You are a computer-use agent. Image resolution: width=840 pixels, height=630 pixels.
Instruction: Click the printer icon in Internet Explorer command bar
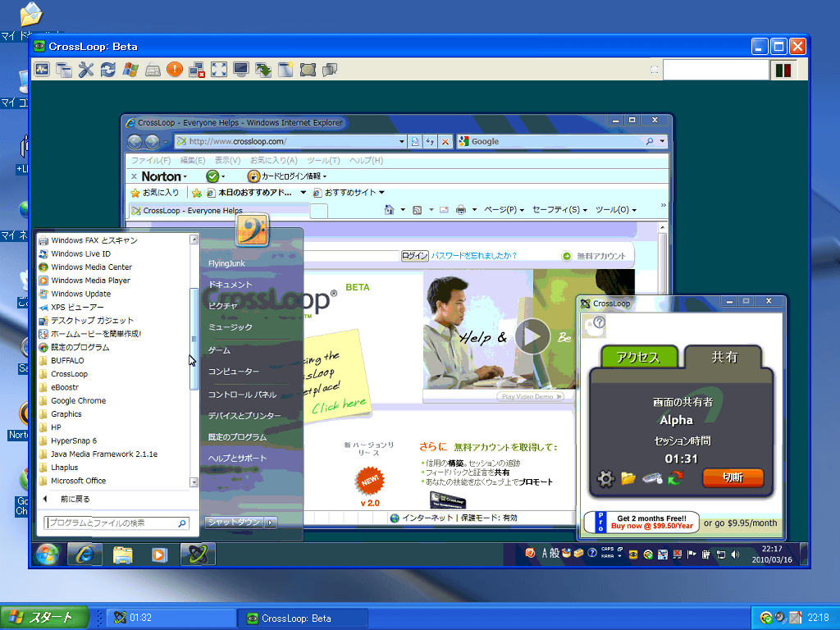[x=461, y=210]
